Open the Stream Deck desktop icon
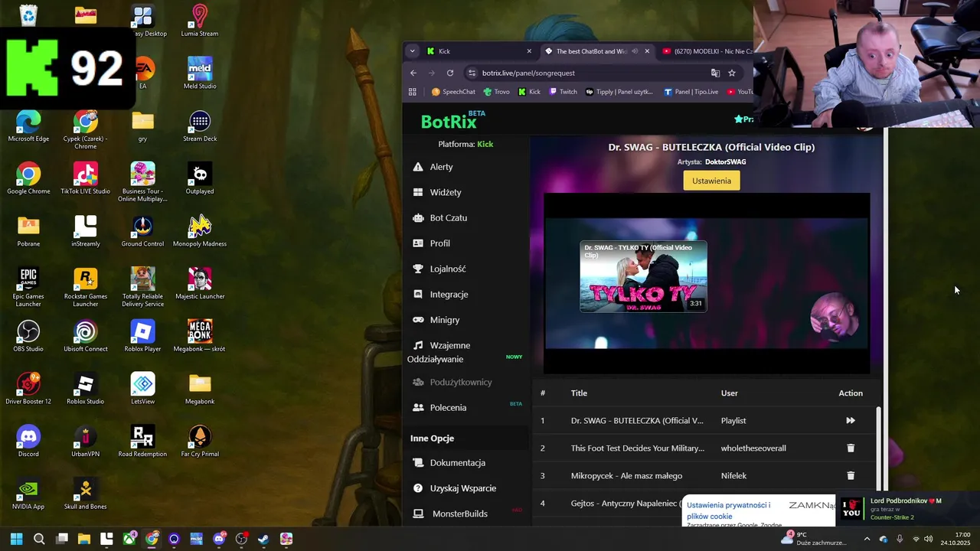 click(x=200, y=126)
